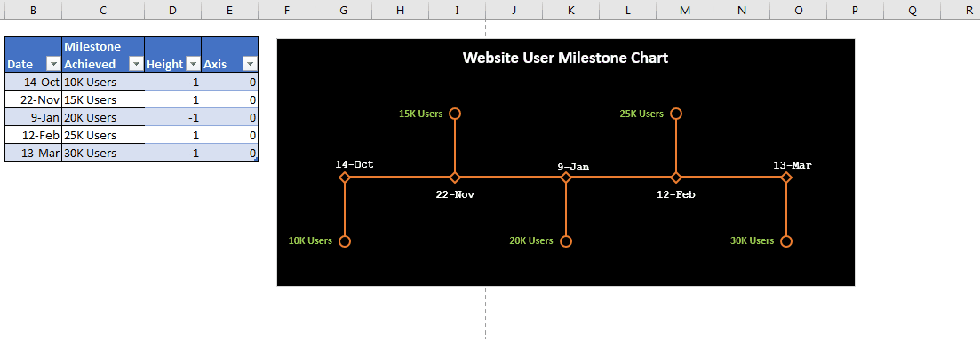The width and height of the screenshot is (980, 339).
Task: Select the 20K Users circle marker
Action: coord(566,241)
